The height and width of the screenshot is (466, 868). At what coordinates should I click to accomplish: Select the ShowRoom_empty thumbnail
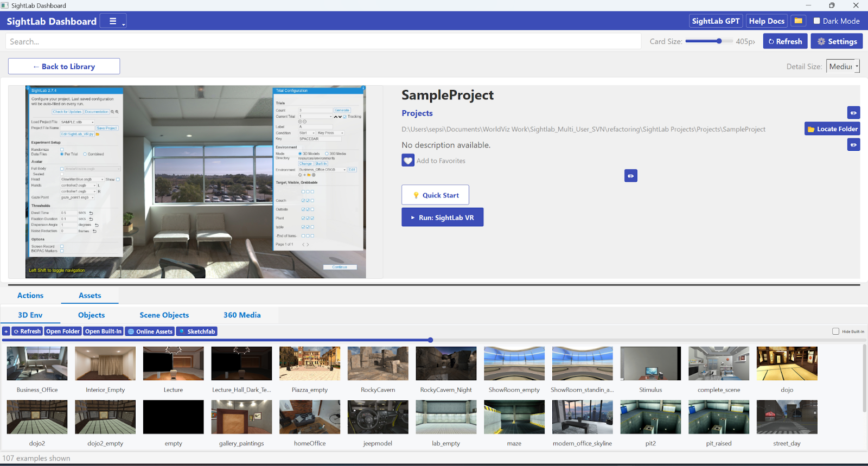[x=514, y=363]
